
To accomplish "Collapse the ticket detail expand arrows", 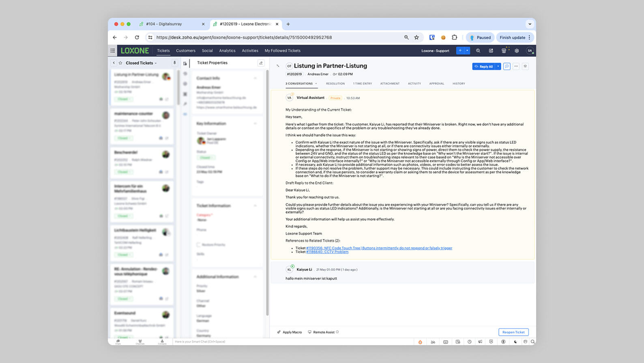I will [x=278, y=66].
